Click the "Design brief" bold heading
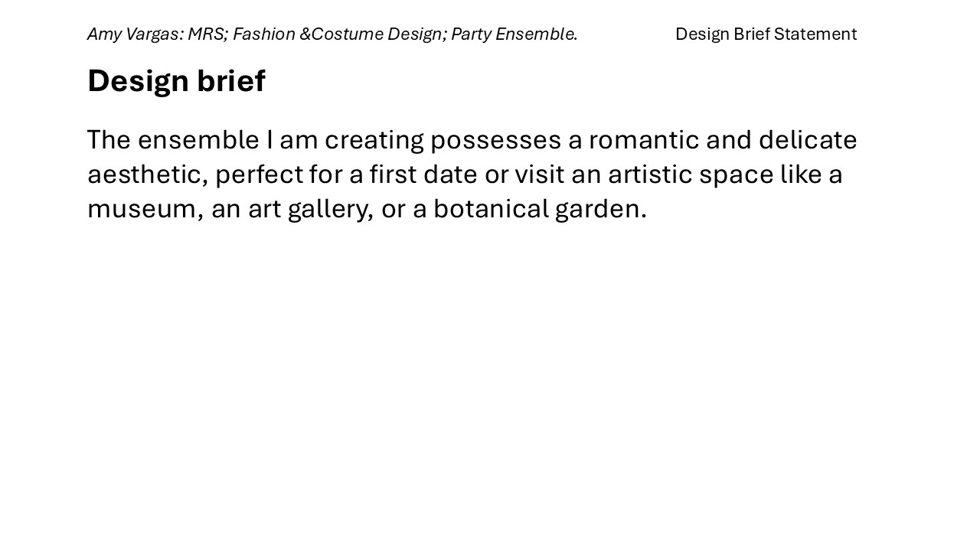This screenshot has width=980, height=551. tap(176, 81)
